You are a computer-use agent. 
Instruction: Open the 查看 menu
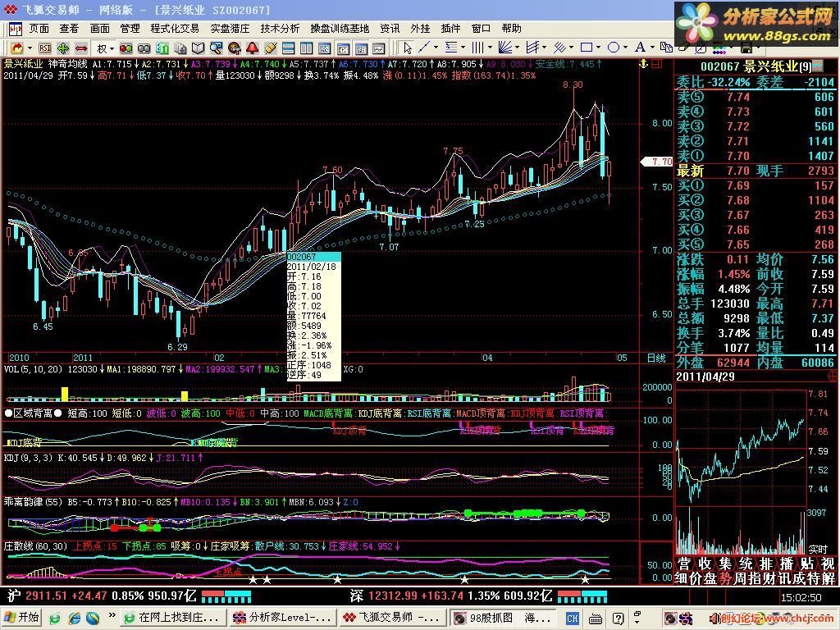pos(69,29)
